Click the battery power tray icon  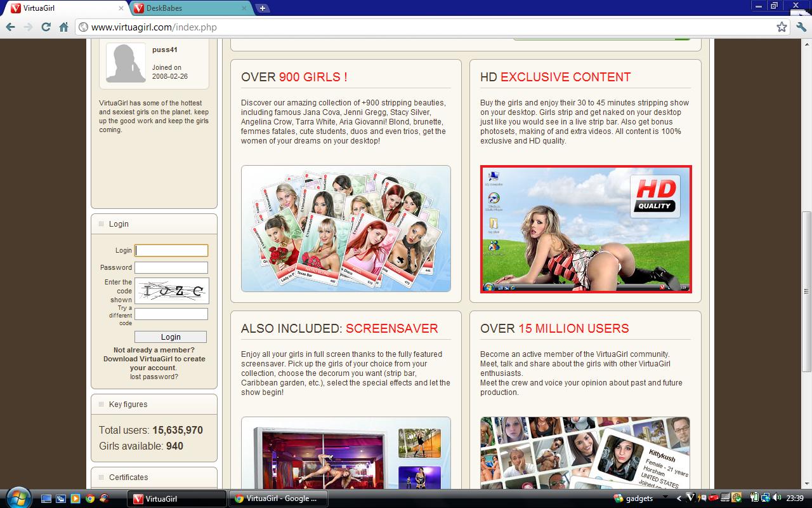tap(755, 498)
